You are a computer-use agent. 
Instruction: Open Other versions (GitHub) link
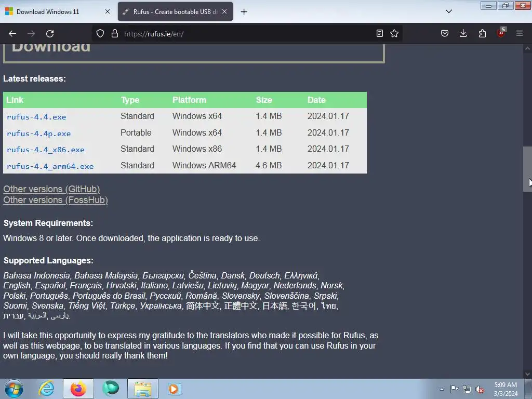pyautogui.click(x=51, y=189)
